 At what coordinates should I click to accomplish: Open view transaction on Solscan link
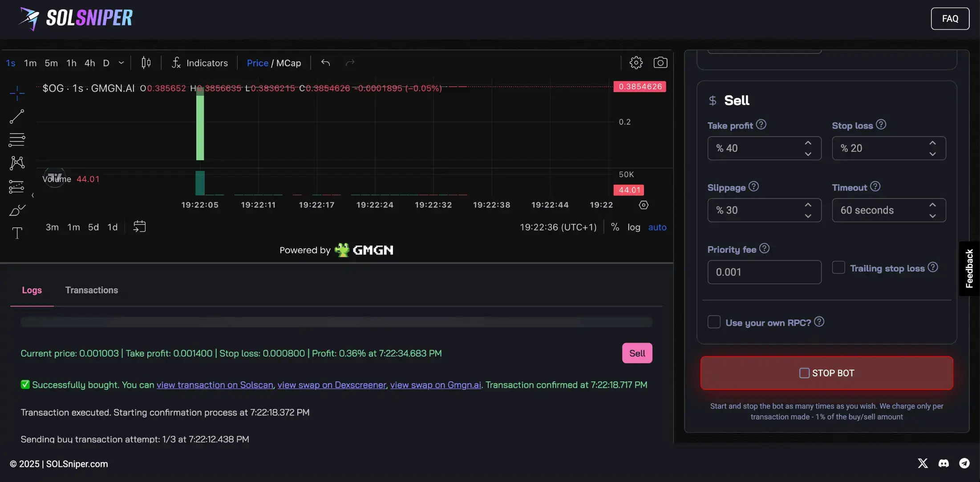215,385
